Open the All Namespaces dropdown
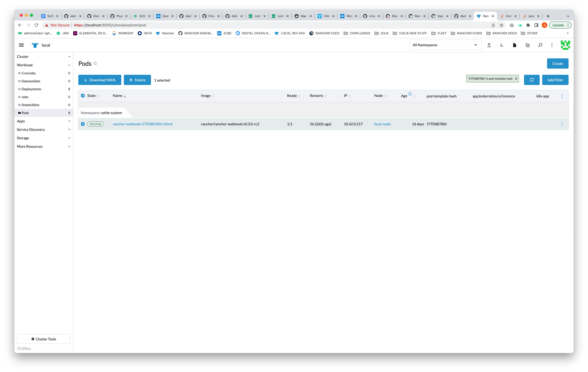This screenshot has height=372, width=588. pos(445,45)
